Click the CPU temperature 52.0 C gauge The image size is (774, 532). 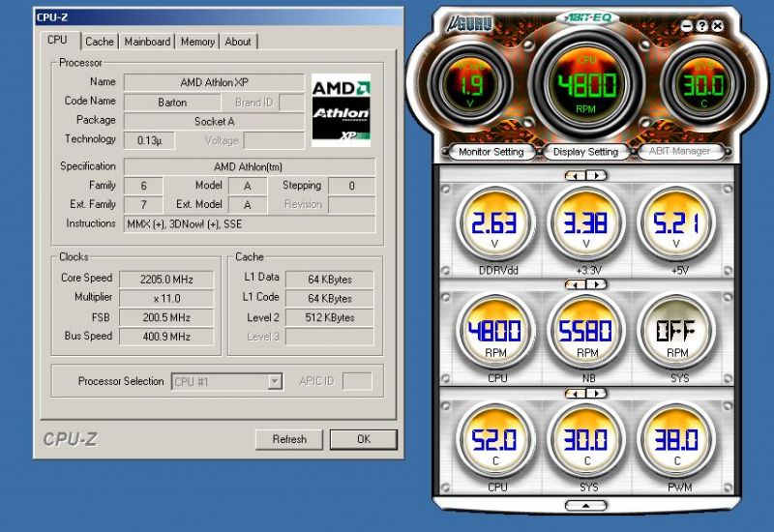pyautogui.click(x=494, y=440)
